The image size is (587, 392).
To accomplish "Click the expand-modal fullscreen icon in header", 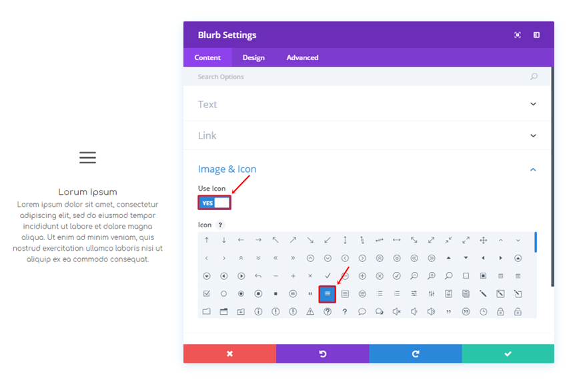I will (517, 35).
